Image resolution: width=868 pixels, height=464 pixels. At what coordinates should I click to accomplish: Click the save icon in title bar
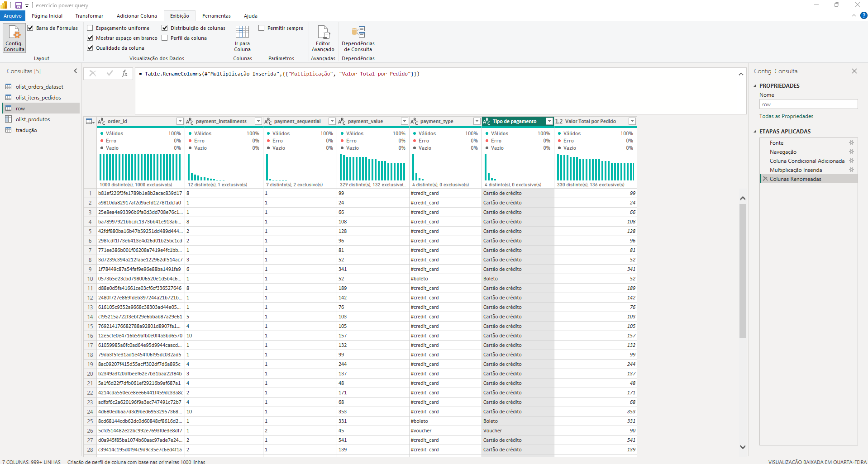click(x=19, y=5)
